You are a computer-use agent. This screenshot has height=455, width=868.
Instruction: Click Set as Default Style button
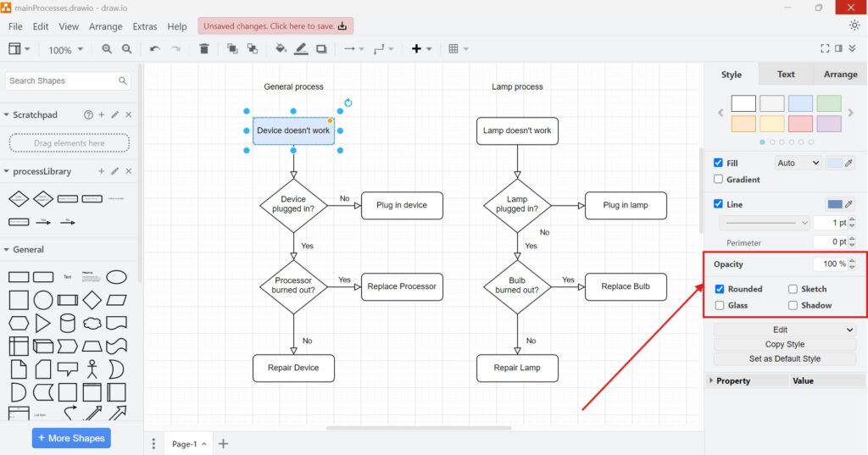click(x=785, y=358)
